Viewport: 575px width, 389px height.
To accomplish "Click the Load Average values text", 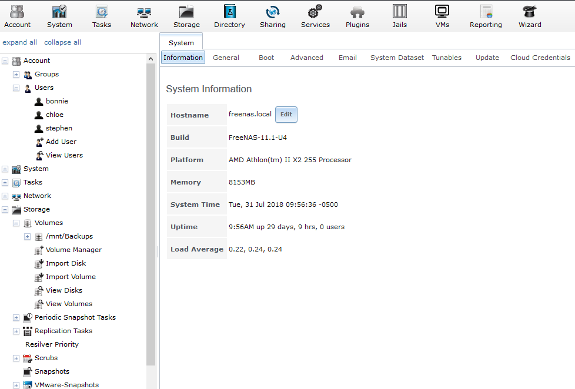I will click(255, 249).
